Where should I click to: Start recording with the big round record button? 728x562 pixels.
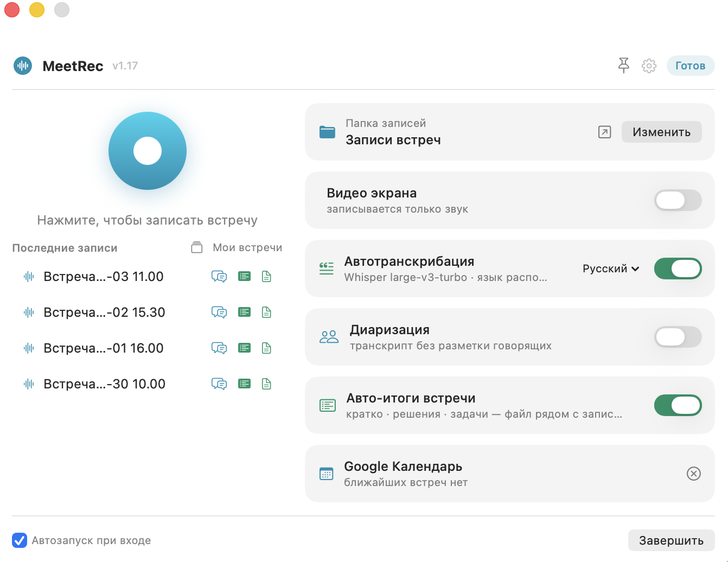point(148,151)
